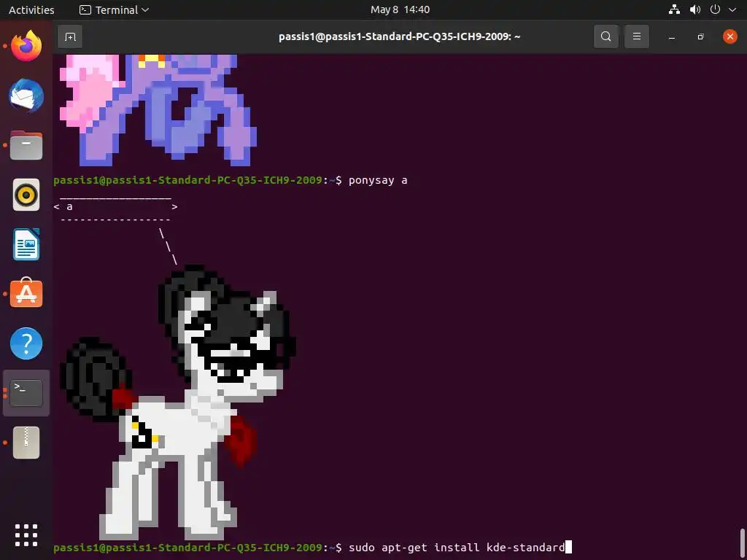747x560 pixels.
Task: Close the terminal window
Action: (x=729, y=36)
